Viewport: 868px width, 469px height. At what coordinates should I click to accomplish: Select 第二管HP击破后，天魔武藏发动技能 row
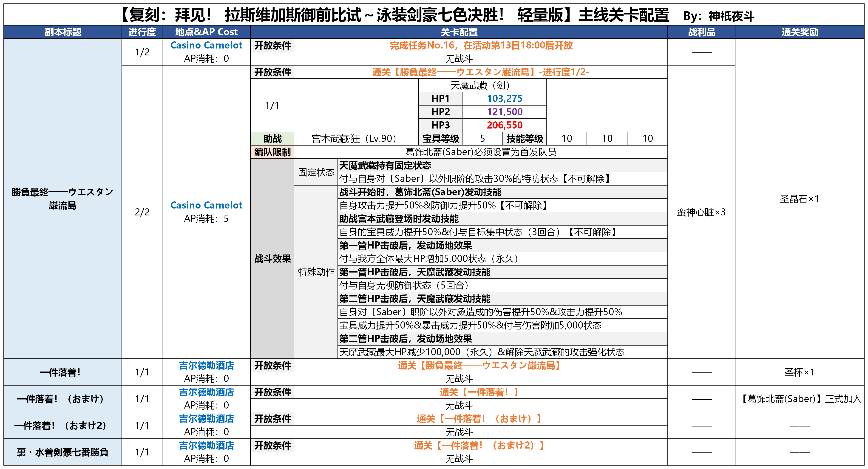click(503, 299)
